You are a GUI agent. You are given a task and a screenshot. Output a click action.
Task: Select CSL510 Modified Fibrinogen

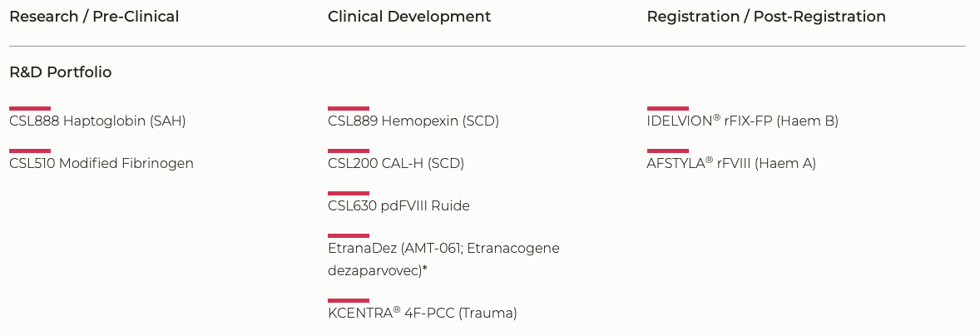click(x=101, y=164)
